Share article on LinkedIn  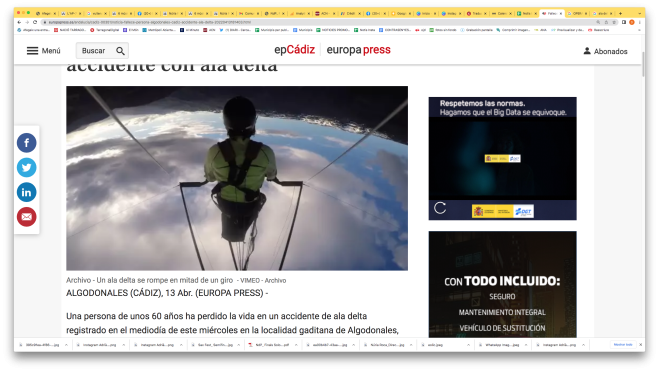(26, 192)
